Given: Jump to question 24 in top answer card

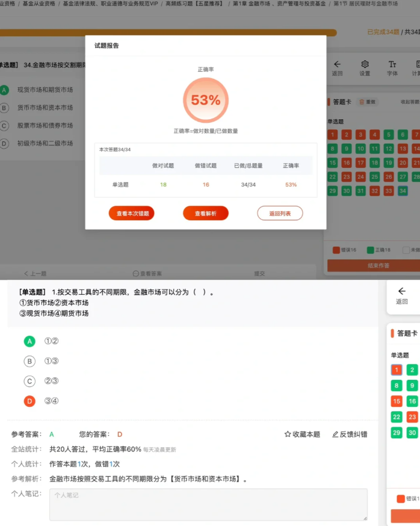Looking at the screenshot, I should (360, 177).
